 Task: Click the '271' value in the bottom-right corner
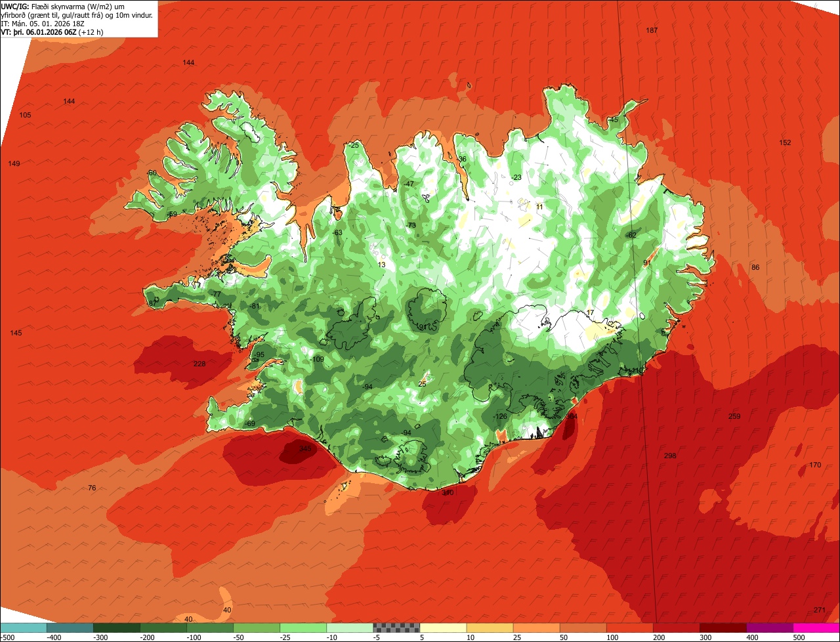coord(820,610)
